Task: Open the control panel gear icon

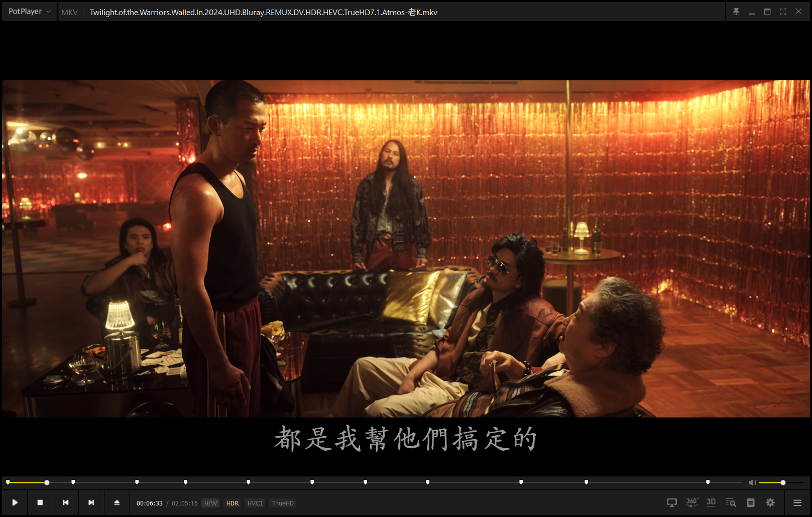Action: coord(770,502)
